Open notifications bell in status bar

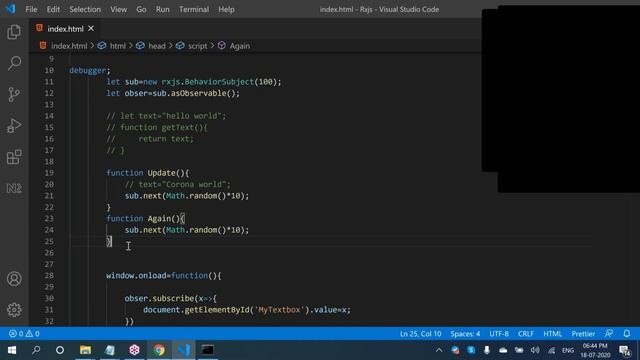point(627,333)
